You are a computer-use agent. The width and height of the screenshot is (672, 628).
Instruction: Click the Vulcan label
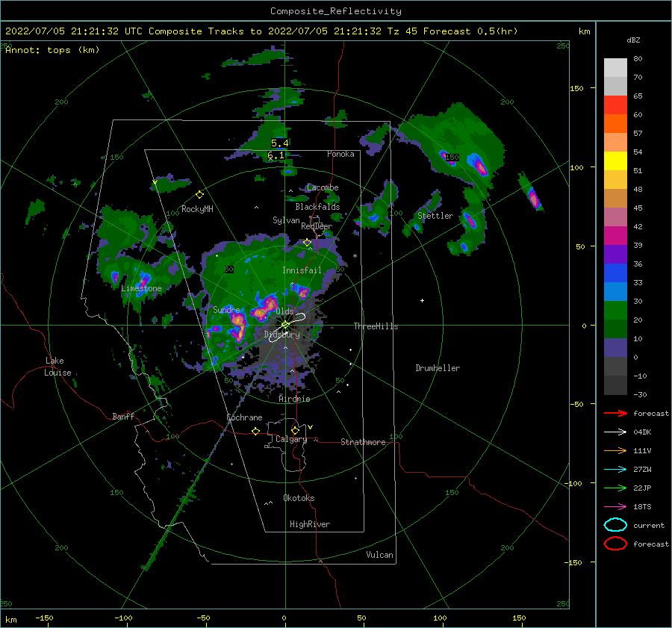[380, 555]
